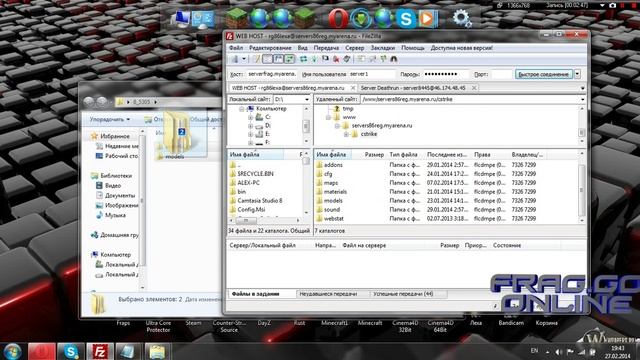Open the Сервер menu
The height and width of the screenshot is (360, 640).
354,48
